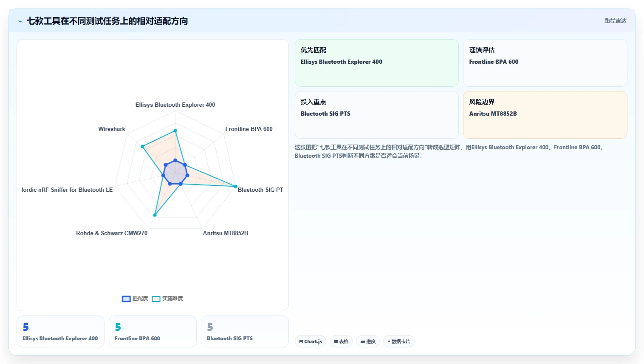The width and height of the screenshot is (644, 364).
Task: Click the Anritsu MT8852B radar axis label
Action: [x=226, y=233]
